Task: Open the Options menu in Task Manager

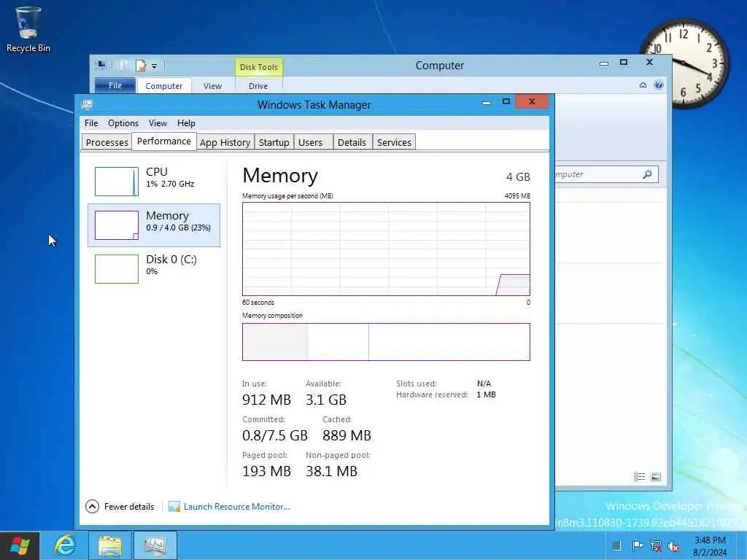Action: 123,123
